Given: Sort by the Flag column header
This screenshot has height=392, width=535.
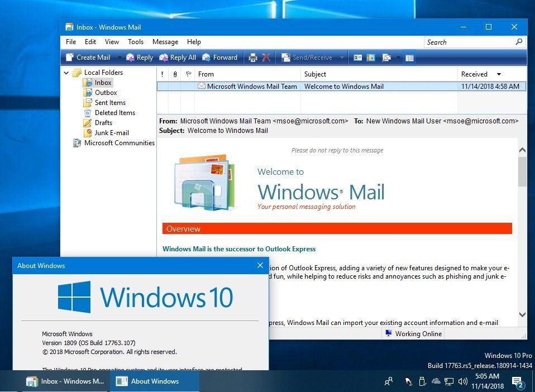Looking at the screenshot, I should 188,74.
